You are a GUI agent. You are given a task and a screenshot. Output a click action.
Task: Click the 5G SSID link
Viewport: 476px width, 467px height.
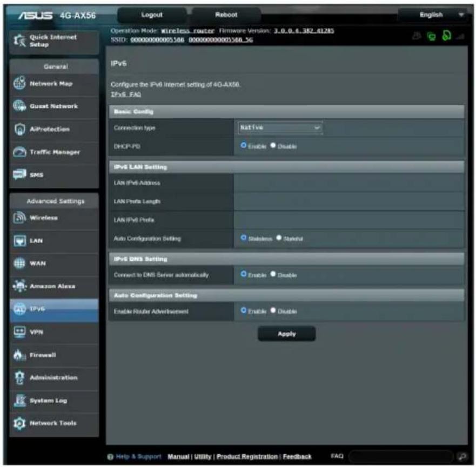[x=220, y=40]
